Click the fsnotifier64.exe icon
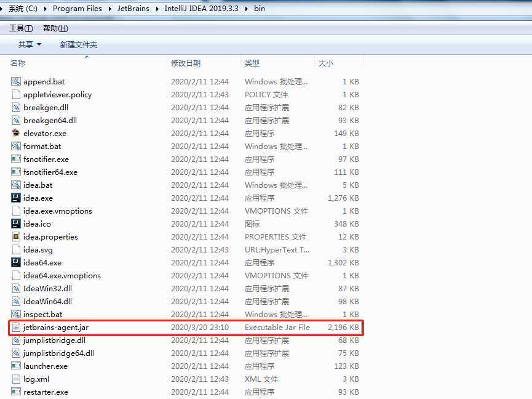 16,172
